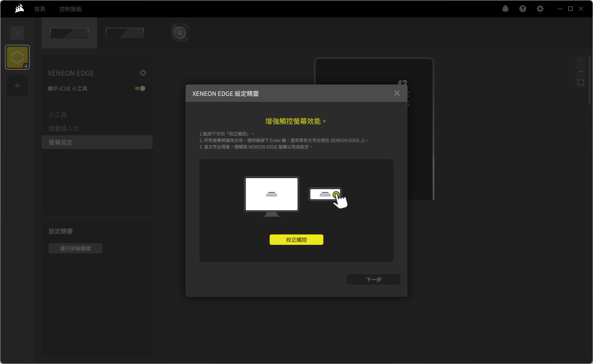
Task: Click the round cooler device icon showing 42
Action: pyautogui.click(x=180, y=33)
